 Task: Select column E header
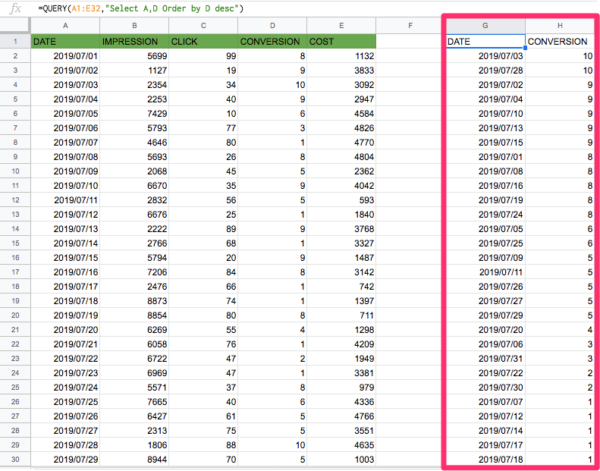point(341,26)
